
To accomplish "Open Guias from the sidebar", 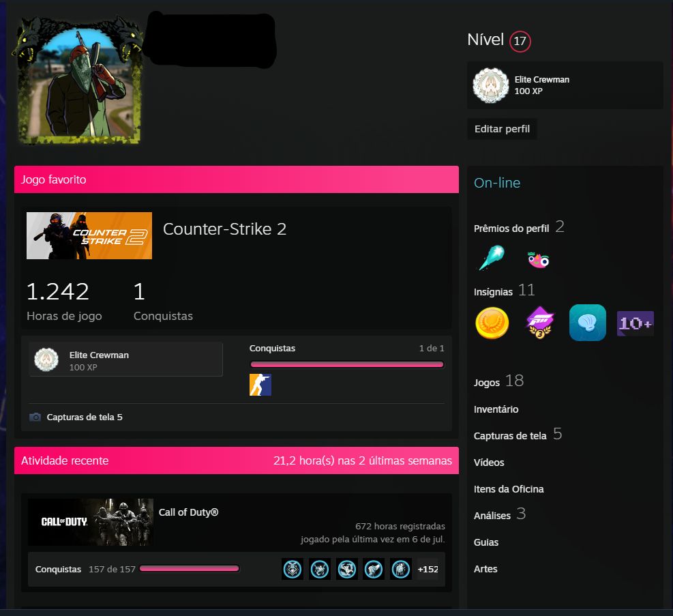I will 486,542.
